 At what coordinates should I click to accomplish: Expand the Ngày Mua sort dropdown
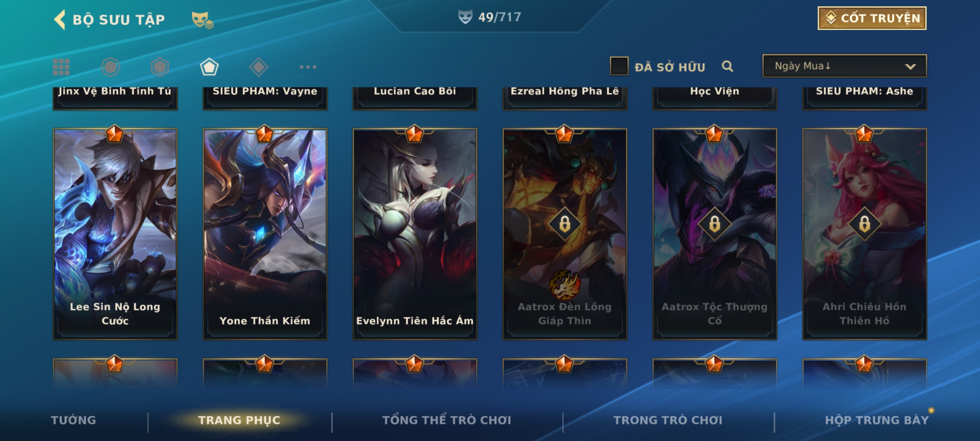tap(844, 66)
